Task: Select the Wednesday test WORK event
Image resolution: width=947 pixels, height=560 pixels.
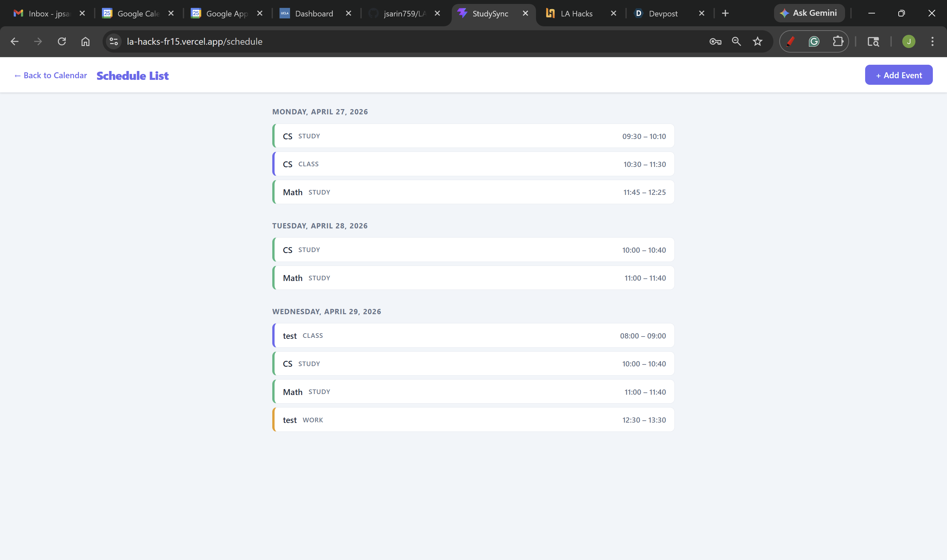Action: click(x=473, y=420)
